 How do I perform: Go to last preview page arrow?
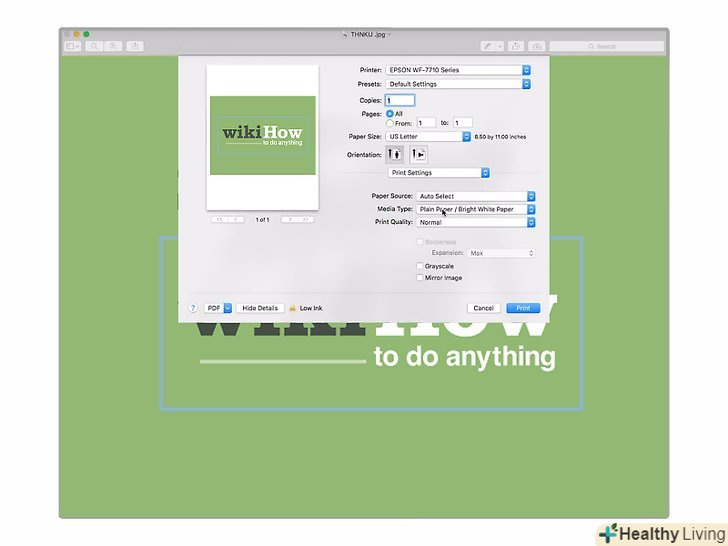pos(306,219)
